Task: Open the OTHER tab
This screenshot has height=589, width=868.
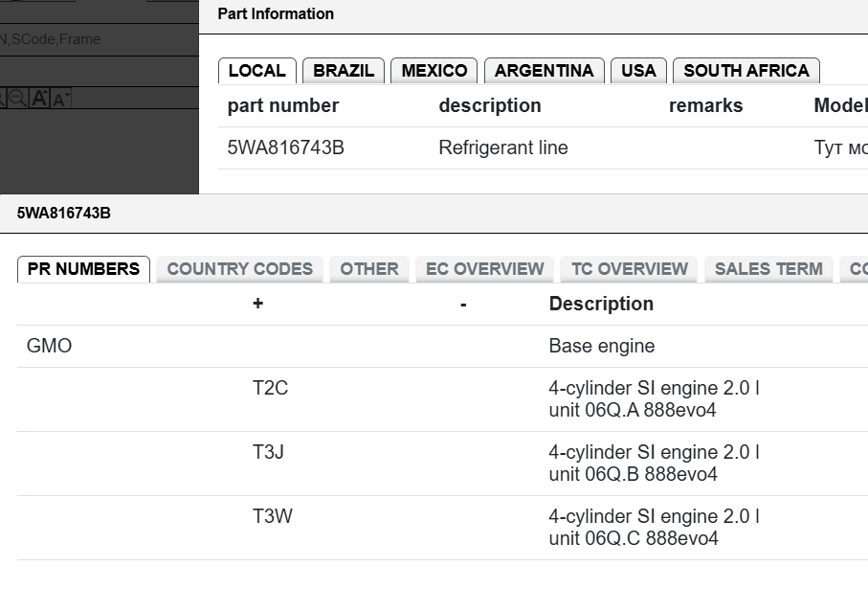Action: coord(369,269)
